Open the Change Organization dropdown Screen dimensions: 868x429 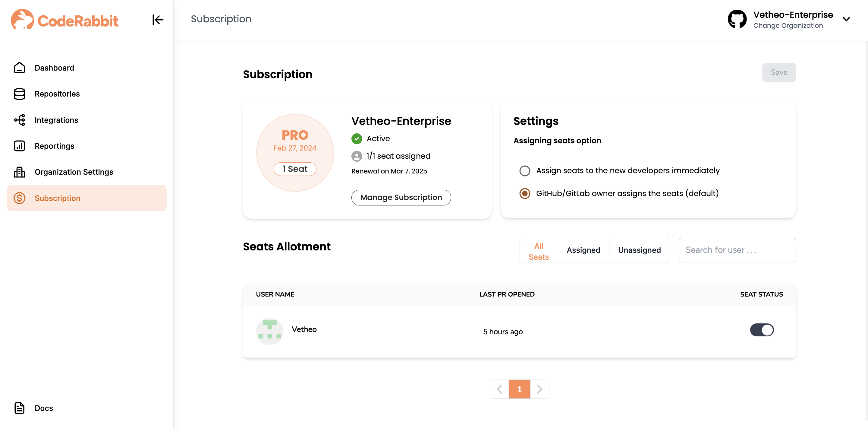846,19
